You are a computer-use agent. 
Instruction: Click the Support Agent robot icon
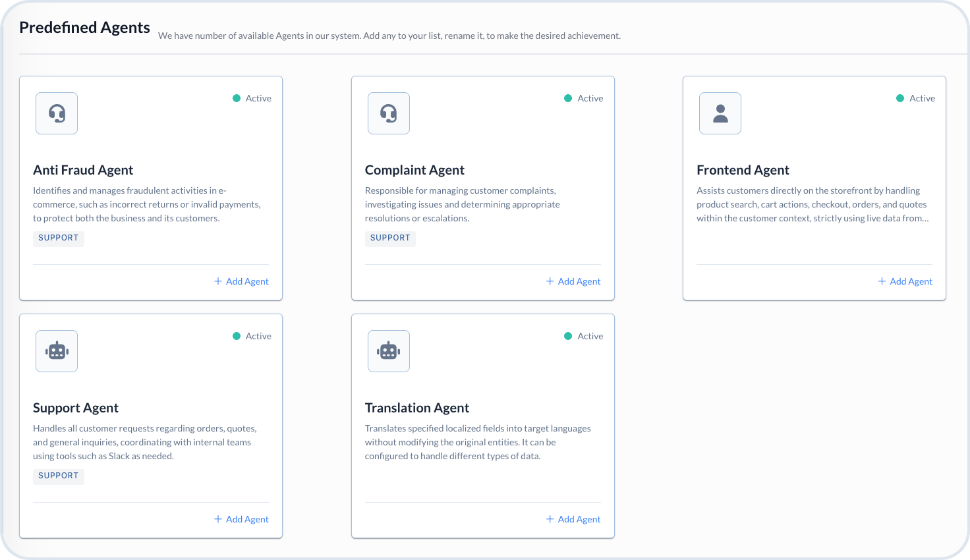pyautogui.click(x=57, y=351)
